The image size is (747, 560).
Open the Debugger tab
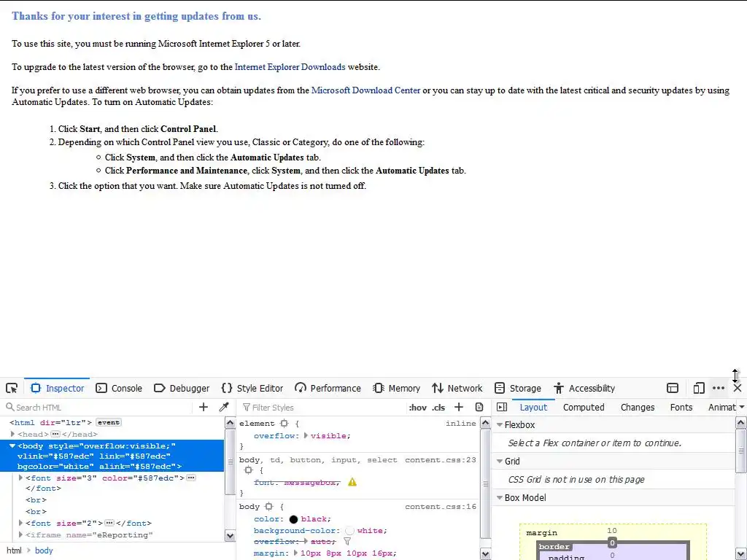(182, 388)
